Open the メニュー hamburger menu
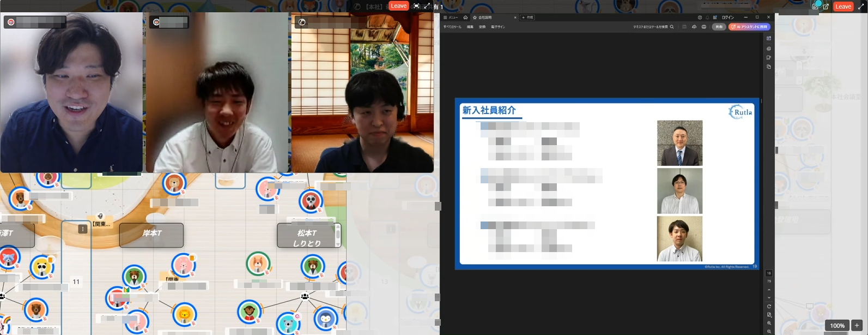 [450, 17]
